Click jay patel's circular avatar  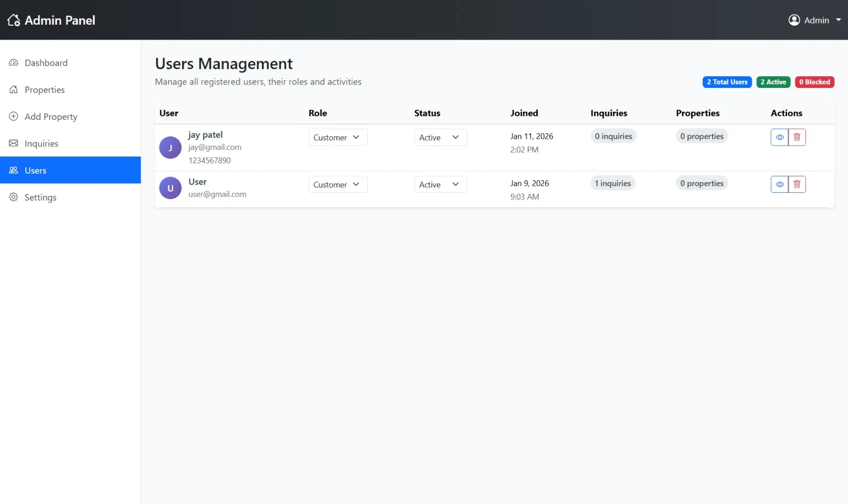point(170,147)
